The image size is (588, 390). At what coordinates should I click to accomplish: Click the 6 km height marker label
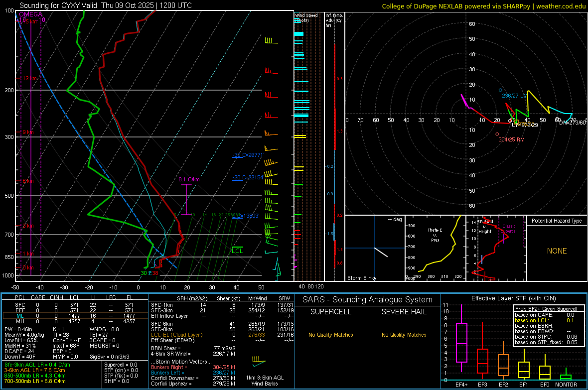click(x=28, y=181)
